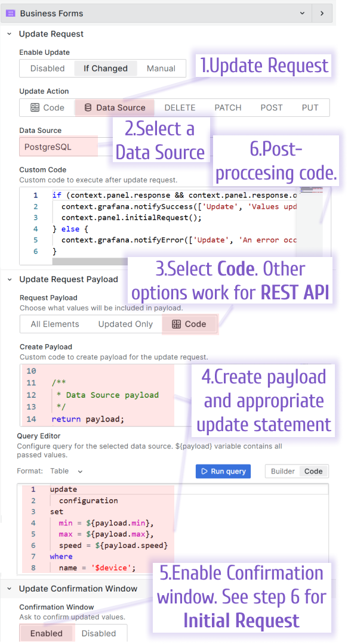The width and height of the screenshot is (348, 644).
Task: Select If Changed for Enable Update
Action: [x=105, y=69]
